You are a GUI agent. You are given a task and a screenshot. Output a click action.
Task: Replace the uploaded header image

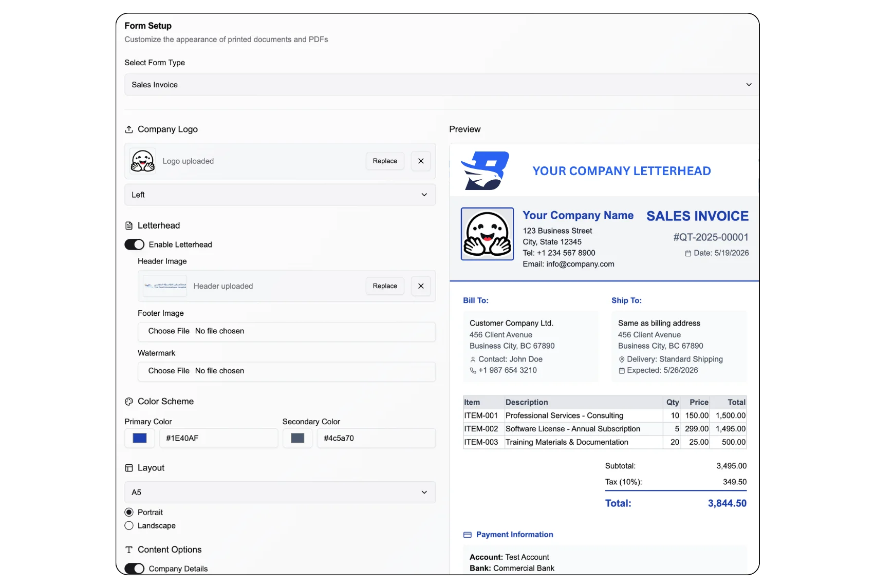pos(385,286)
